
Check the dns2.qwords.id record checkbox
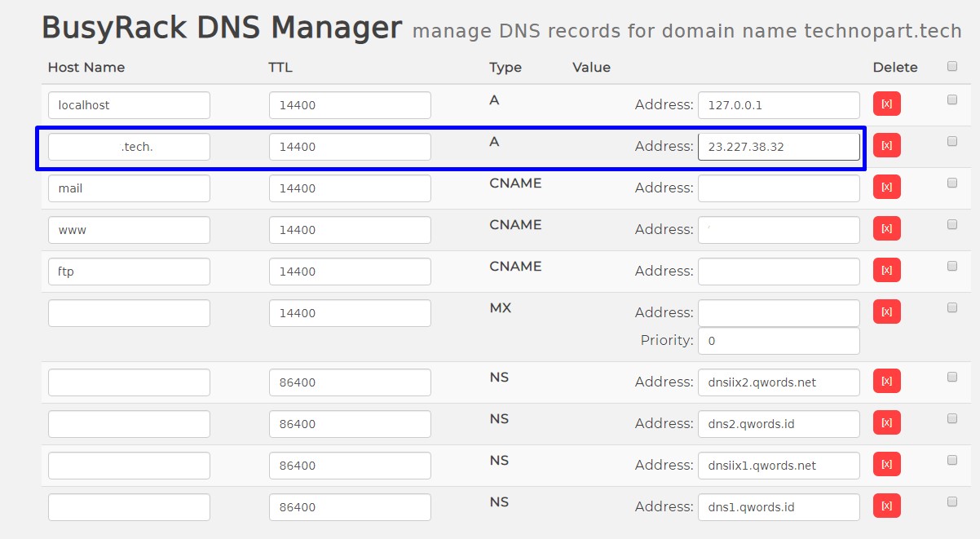[x=951, y=418]
